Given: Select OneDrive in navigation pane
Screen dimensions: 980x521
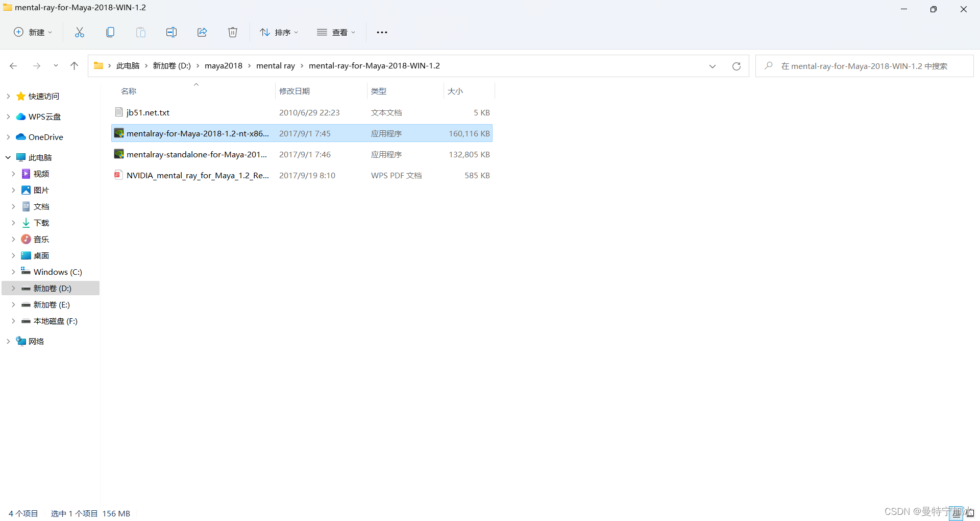Looking at the screenshot, I should pos(46,137).
